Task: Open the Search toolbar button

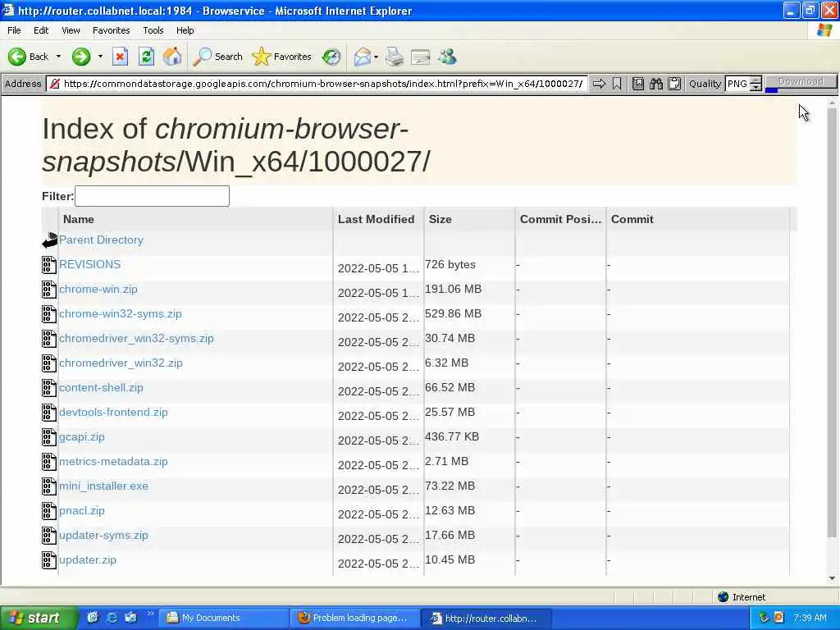Action: 217,57
